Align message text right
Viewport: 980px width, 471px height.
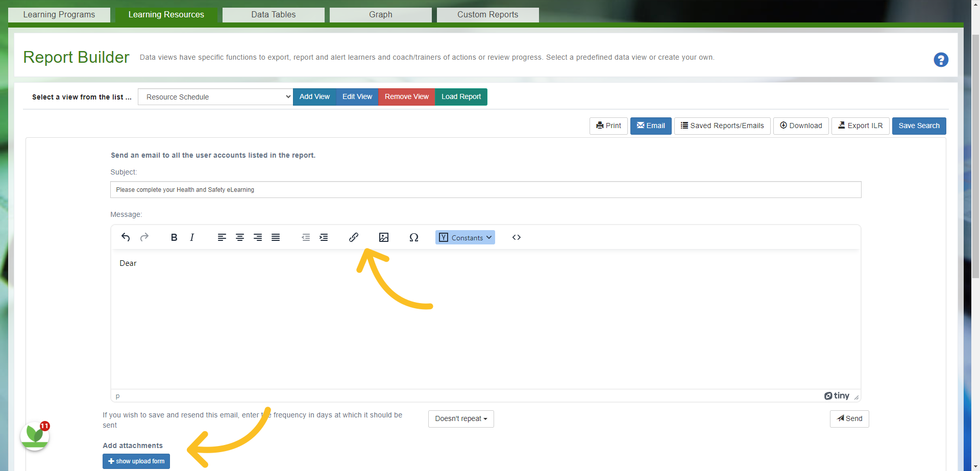[x=258, y=237]
